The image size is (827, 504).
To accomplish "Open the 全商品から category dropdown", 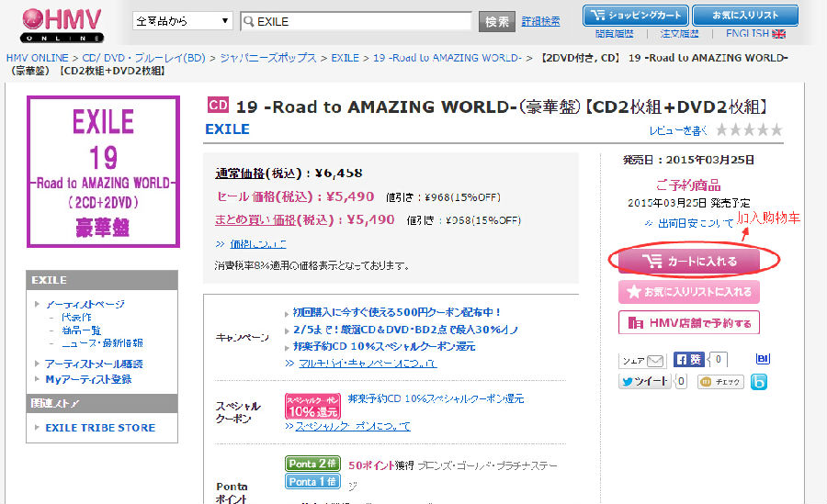I will [x=183, y=21].
